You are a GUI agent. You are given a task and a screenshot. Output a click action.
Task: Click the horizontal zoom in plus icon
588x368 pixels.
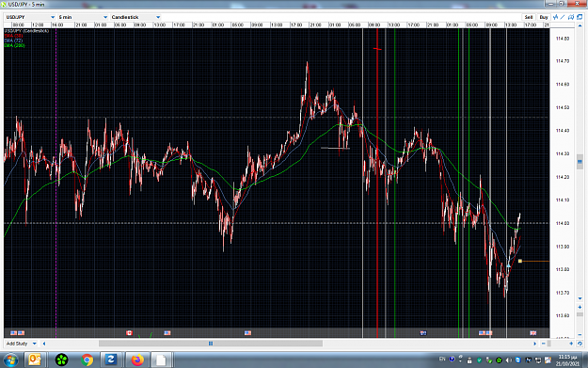(571, 344)
